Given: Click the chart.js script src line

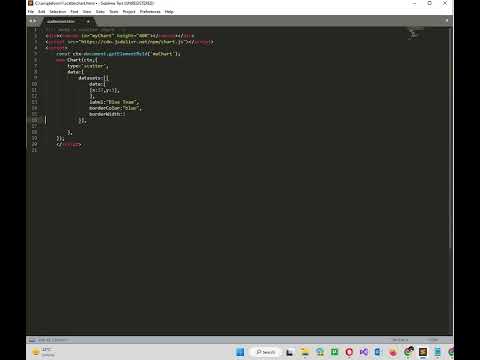Looking at the screenshot, I should [x=129, y=42].
